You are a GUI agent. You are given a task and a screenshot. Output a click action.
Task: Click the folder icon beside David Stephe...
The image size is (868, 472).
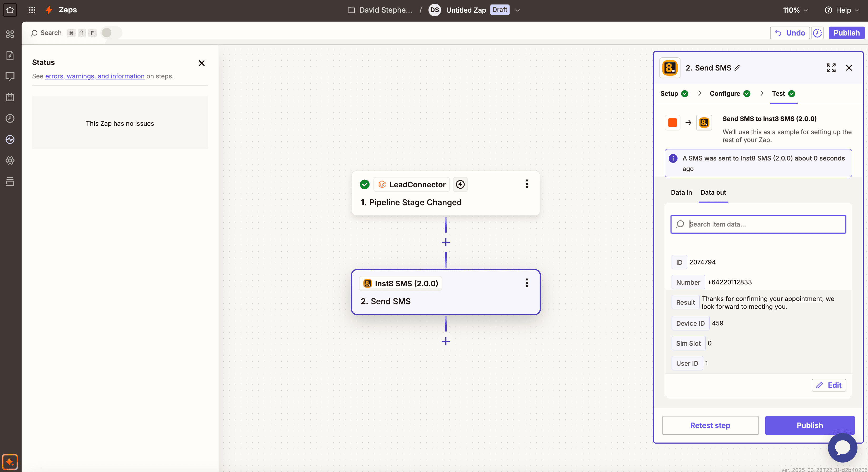tap(351, 10)
